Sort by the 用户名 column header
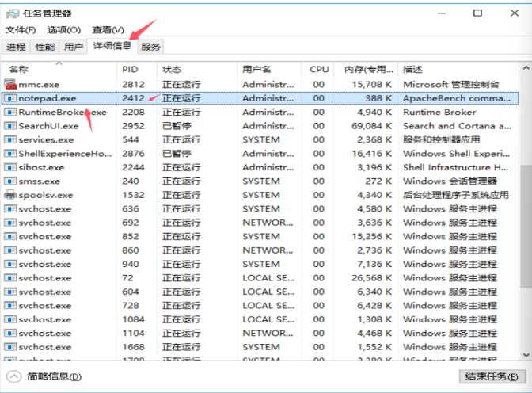 tap(269, 69)
